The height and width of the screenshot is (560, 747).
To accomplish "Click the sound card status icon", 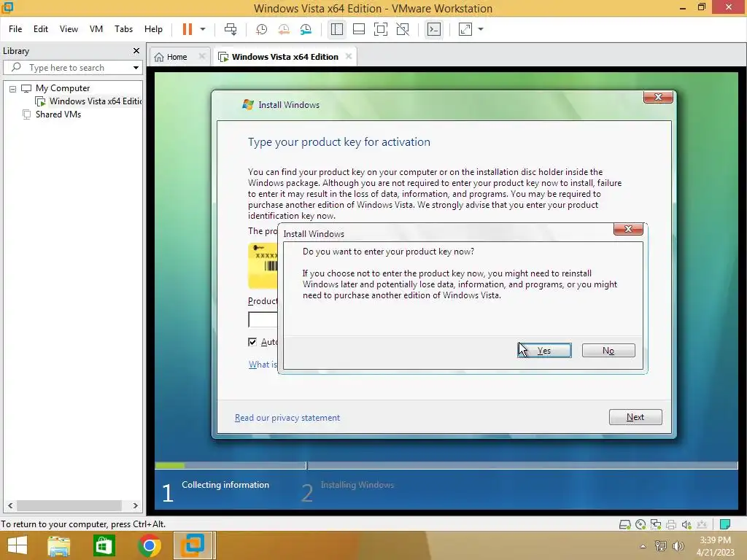I will tap(686, 525).
